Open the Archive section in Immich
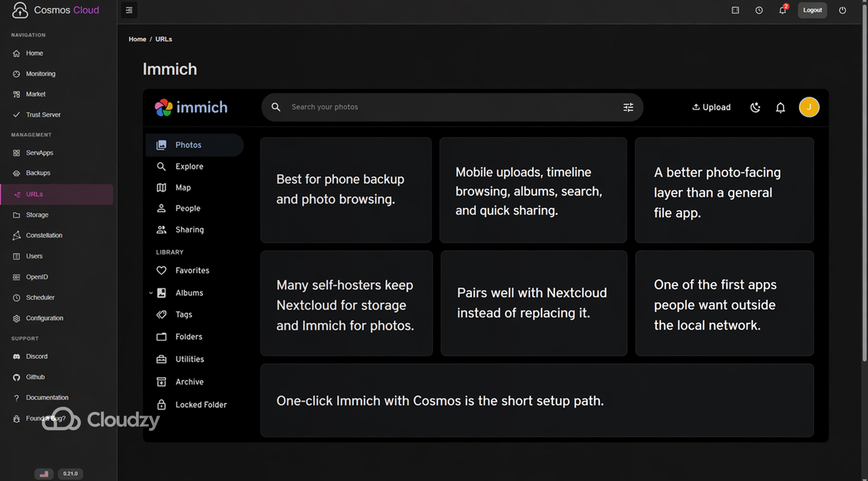This screenshot has height=481, width=868. click(x=189, y=382)
